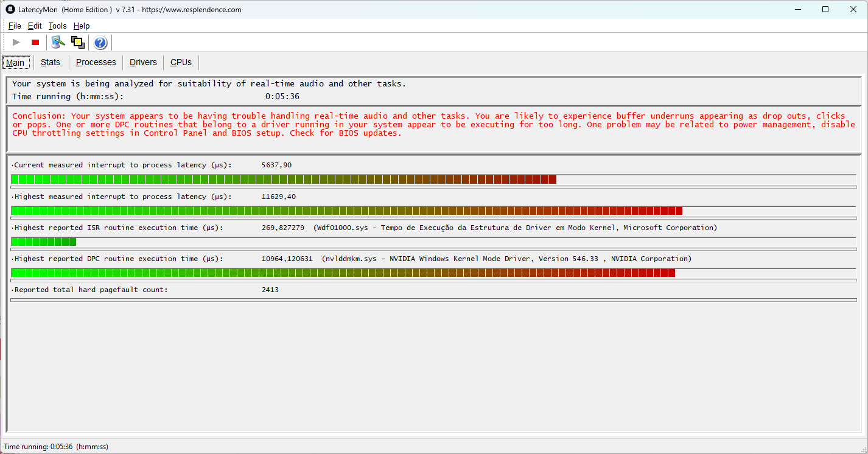Click the ISR time value 269,827279

tap(283, 228)
